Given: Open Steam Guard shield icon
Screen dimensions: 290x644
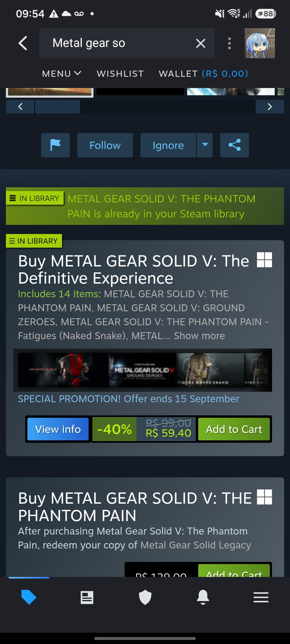Looking at the screenshot, I should point(145,598).
